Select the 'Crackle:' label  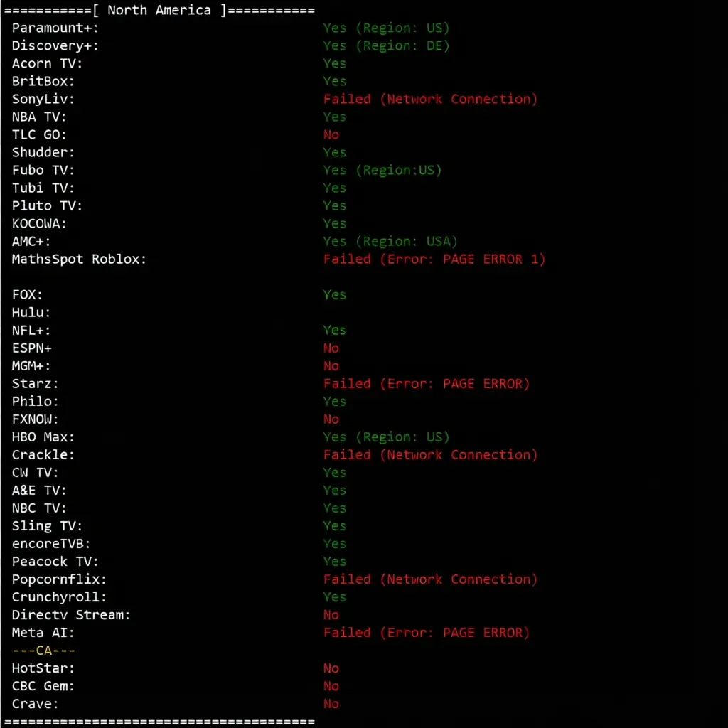(x=43, y=455)
